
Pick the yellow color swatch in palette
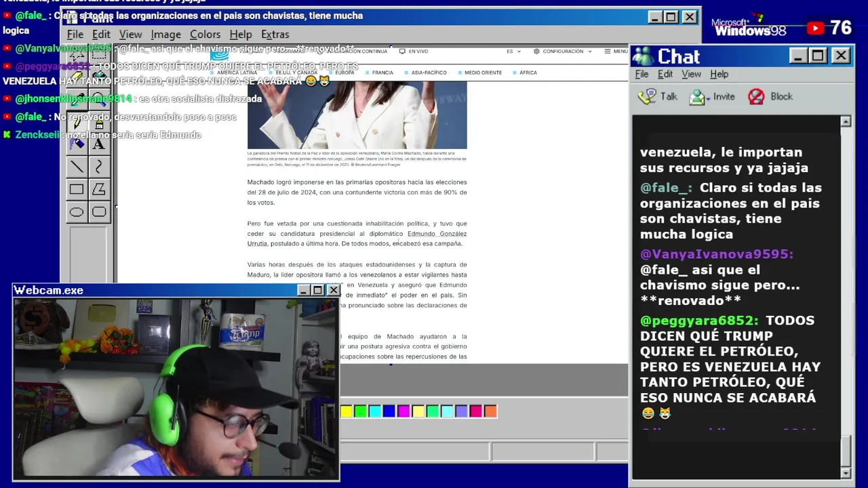[x=346, y=411]
